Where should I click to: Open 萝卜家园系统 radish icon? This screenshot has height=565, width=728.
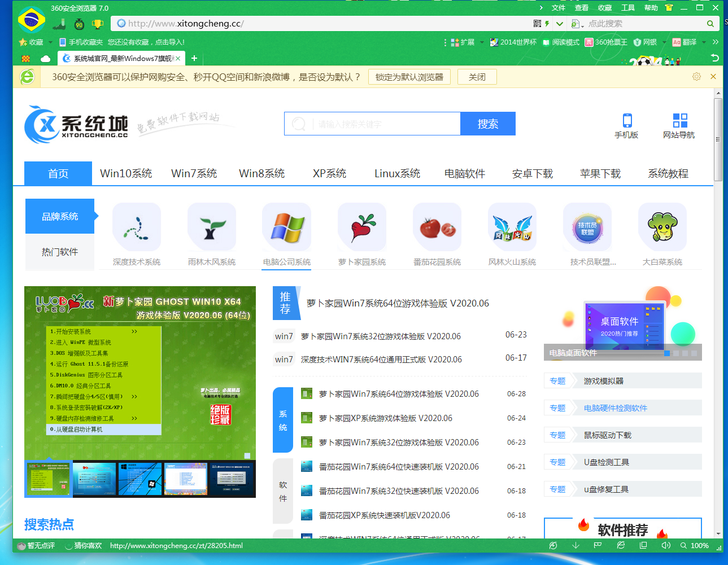[x=362, y=227]
